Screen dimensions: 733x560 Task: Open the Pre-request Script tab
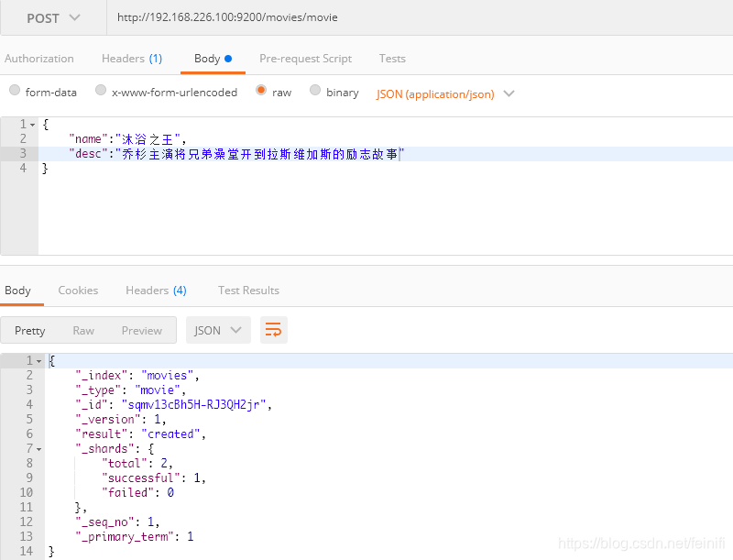click(306, 59)
